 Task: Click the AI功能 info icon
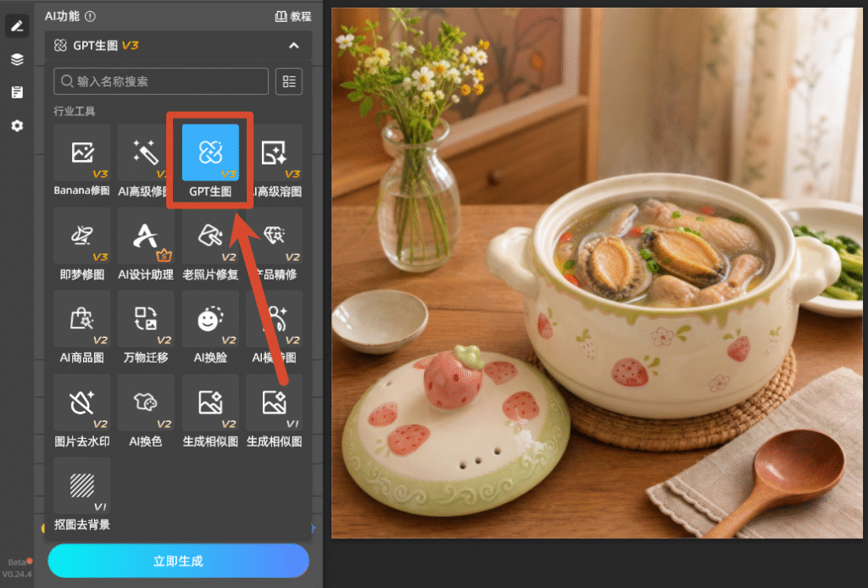(x=90, y=17)
